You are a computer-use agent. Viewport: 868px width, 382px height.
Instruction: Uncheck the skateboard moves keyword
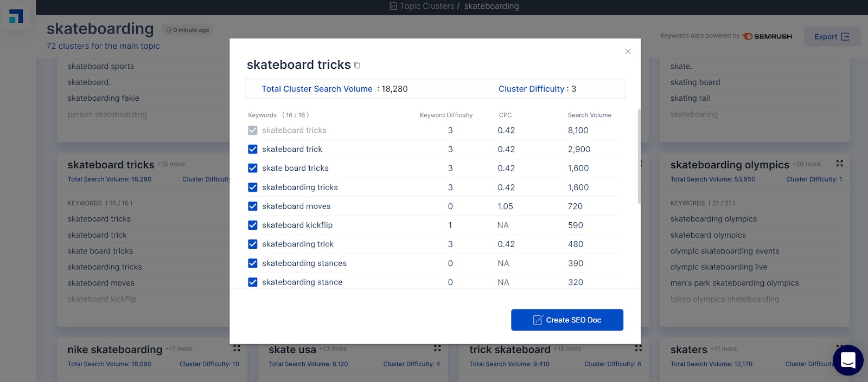(253, 206)
